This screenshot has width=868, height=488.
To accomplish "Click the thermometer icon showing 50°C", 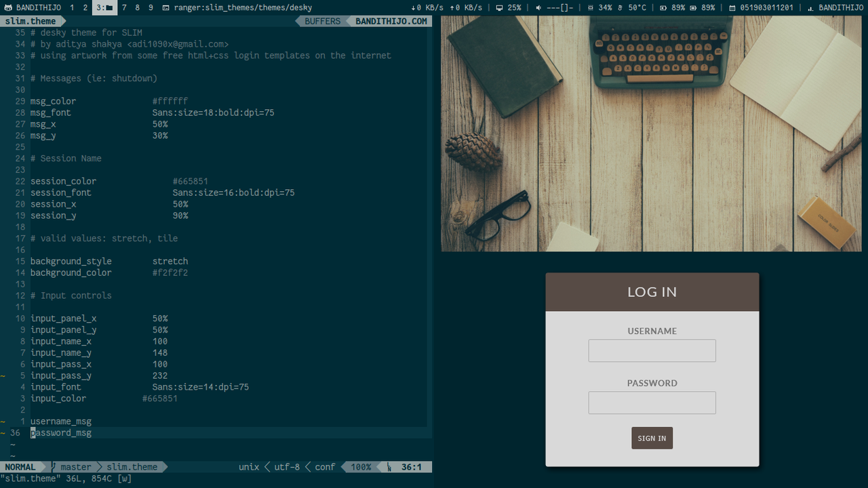I will (620, 7).
